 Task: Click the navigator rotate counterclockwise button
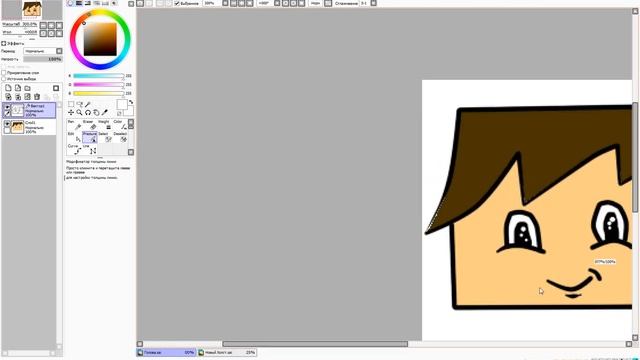click(x=44, y=33)
